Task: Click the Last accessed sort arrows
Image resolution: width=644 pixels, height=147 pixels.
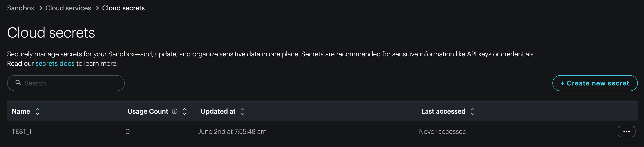Action: click(473, 111)
